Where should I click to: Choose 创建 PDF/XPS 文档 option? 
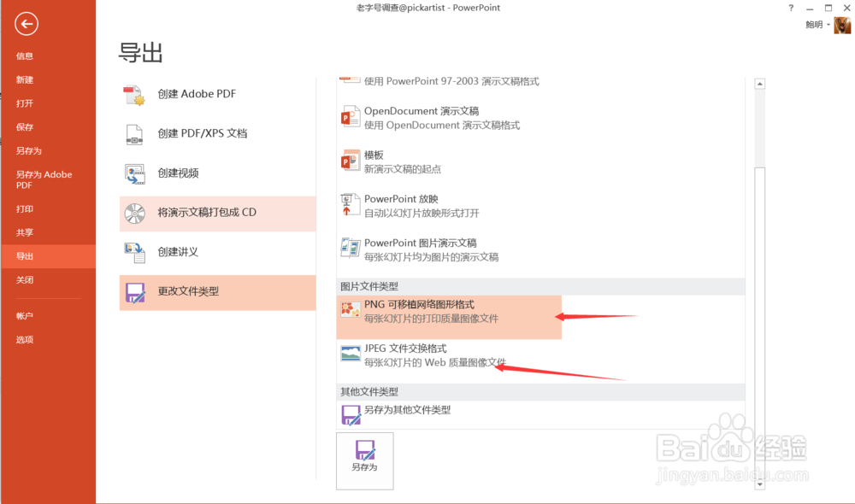click(x=217, y=134)
